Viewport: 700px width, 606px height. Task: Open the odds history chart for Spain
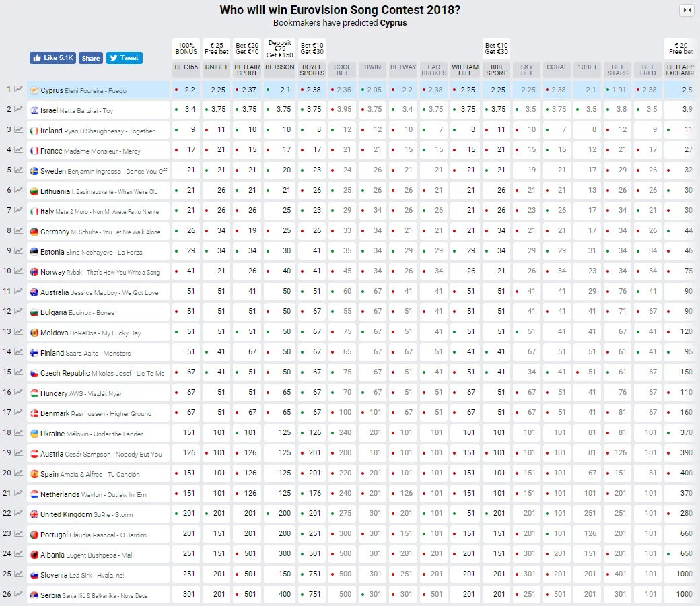[x=18, y=473]
